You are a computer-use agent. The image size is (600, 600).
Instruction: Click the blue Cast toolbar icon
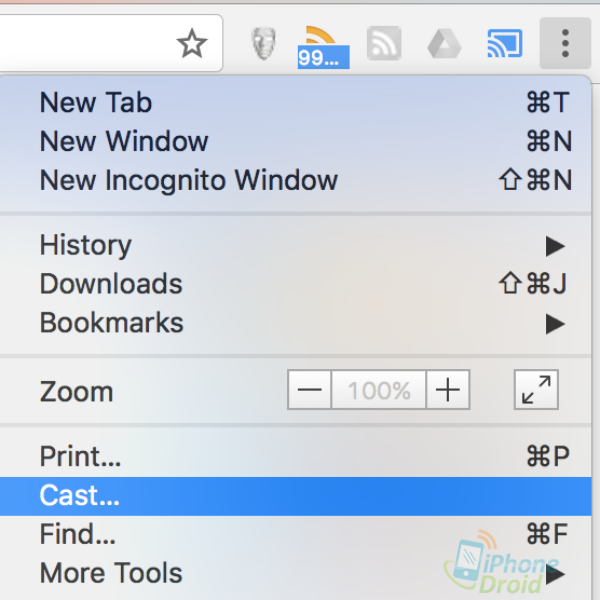pos(504,44)
